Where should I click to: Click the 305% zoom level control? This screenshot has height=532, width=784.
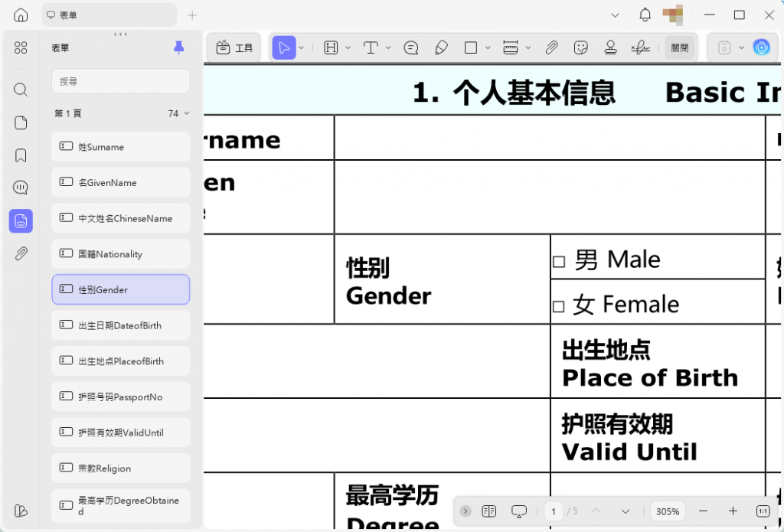coord(667,511)
